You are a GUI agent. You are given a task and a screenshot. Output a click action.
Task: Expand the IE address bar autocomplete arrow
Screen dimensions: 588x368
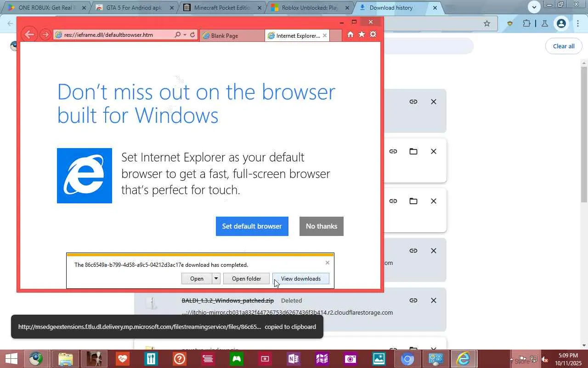(185, 35)
